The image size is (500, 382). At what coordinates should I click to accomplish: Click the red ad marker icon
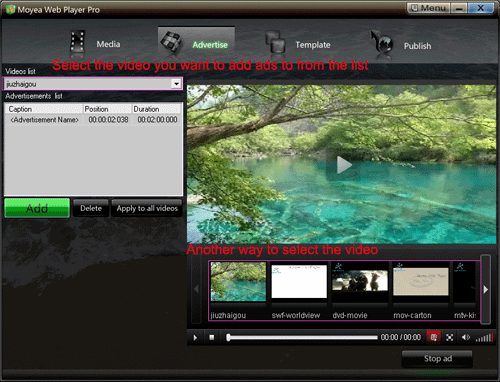(x=433, y=337)
